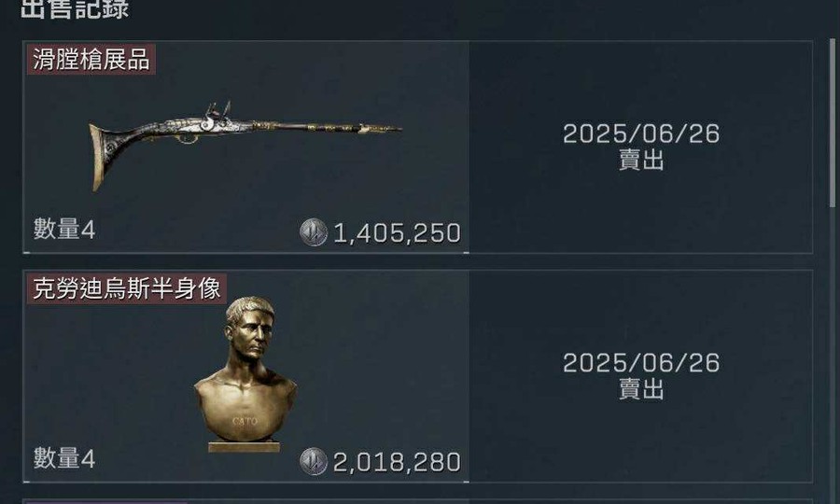This screenshot has width=840, height=504.
Task: Click the coin icon beside 2,018,280
Action: pos(314,461)
